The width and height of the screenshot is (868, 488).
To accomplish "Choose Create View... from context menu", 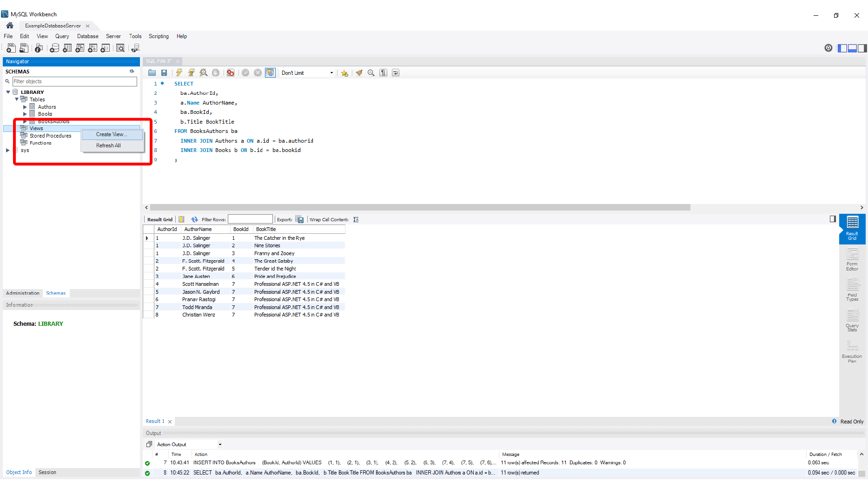I will point(112,134).
